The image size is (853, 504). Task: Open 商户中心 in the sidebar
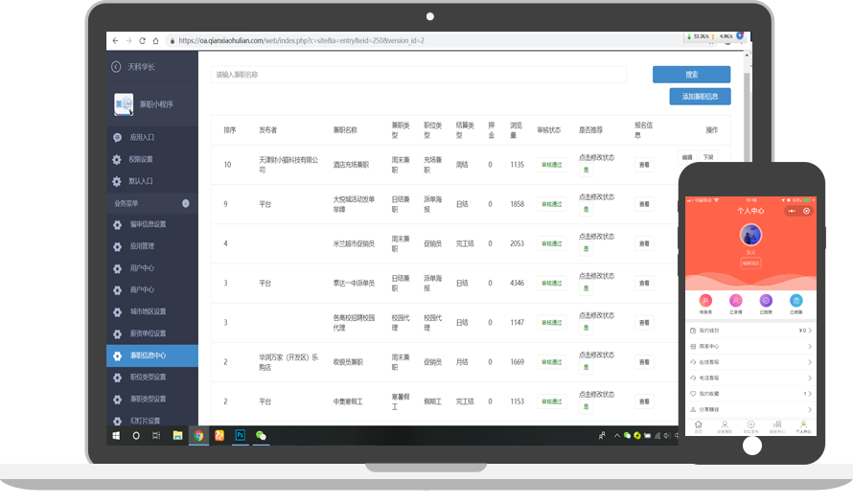142,289
